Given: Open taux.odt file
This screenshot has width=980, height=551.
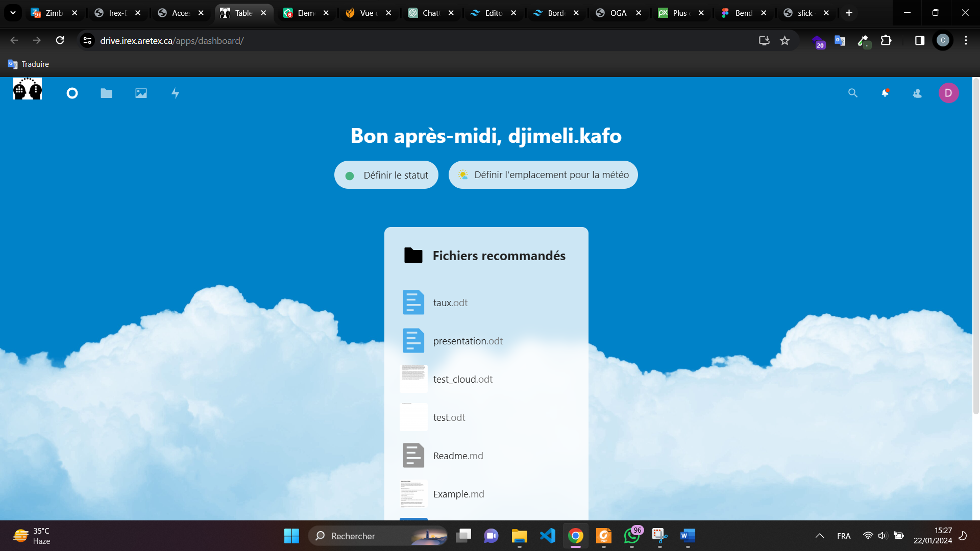Looking at the screenshot, I should click(486, 303).
